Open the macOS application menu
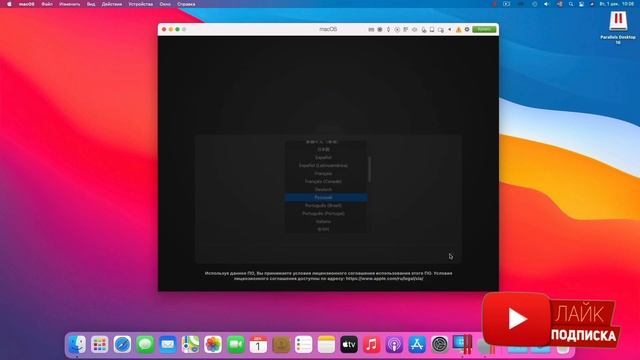The width and height of the screenshot is (640, 360). pyautogui.click(x=27, y=4)
